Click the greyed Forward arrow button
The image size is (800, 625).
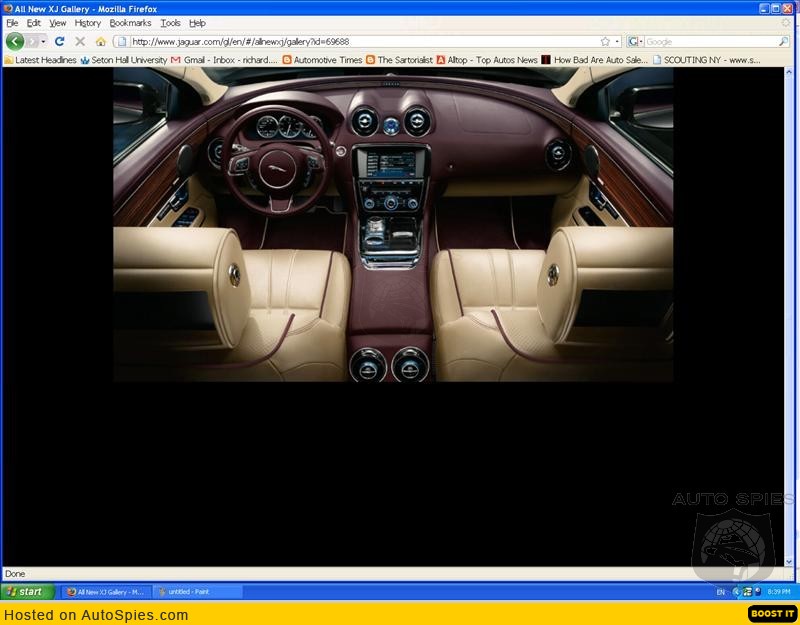pos(33,41)
